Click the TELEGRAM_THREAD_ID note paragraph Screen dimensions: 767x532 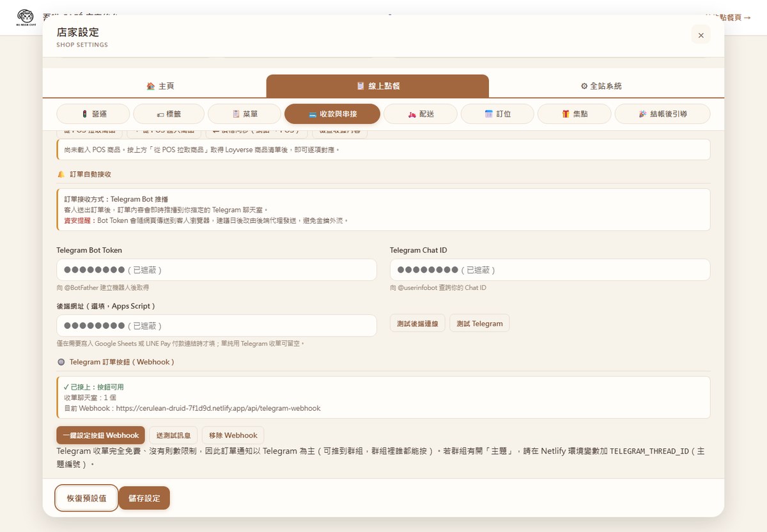click(x=381, y=457)
